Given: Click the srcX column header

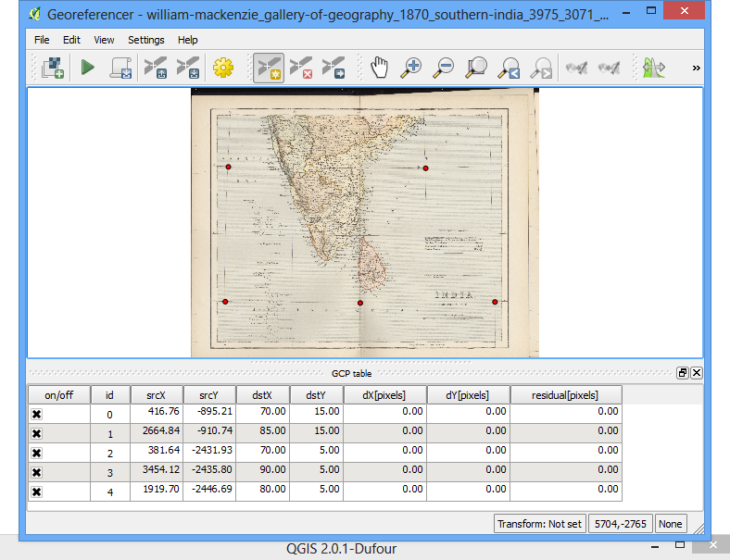Looking at the screenshot, I should click(157, 395).
